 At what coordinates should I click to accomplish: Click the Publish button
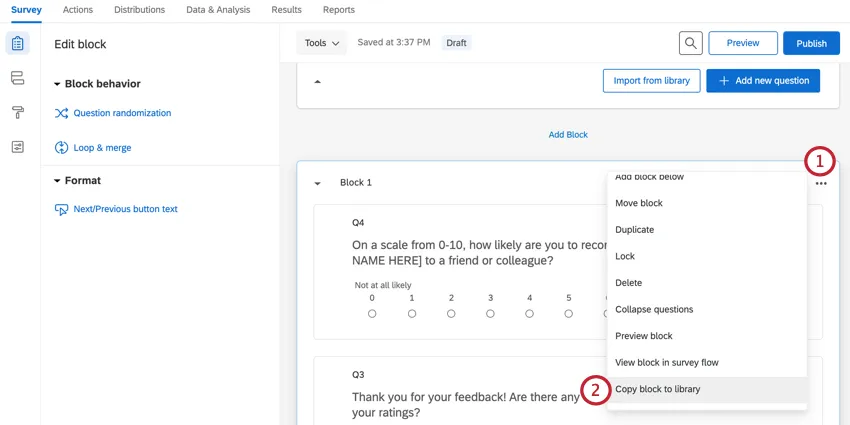pos(811,43)
